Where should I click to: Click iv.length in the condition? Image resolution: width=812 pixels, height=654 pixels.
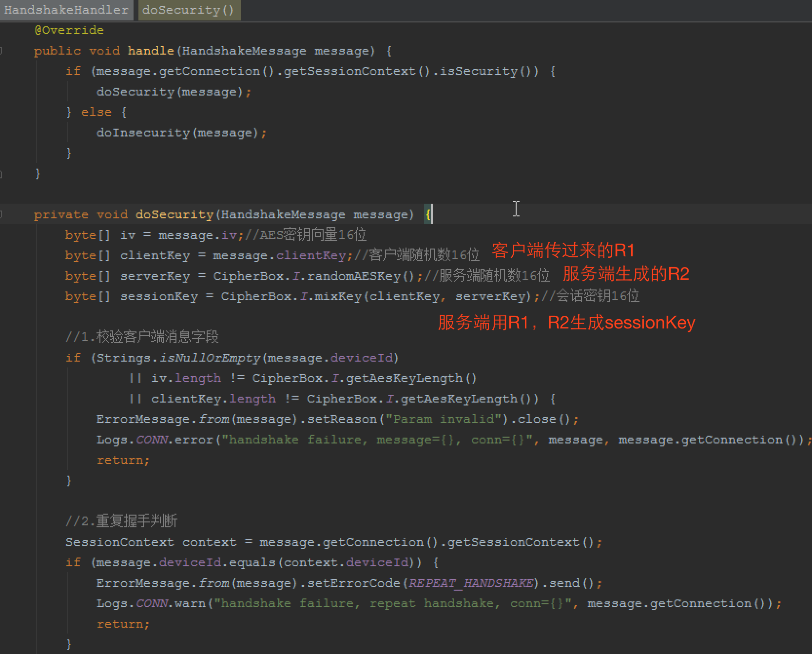pos(186,378)
